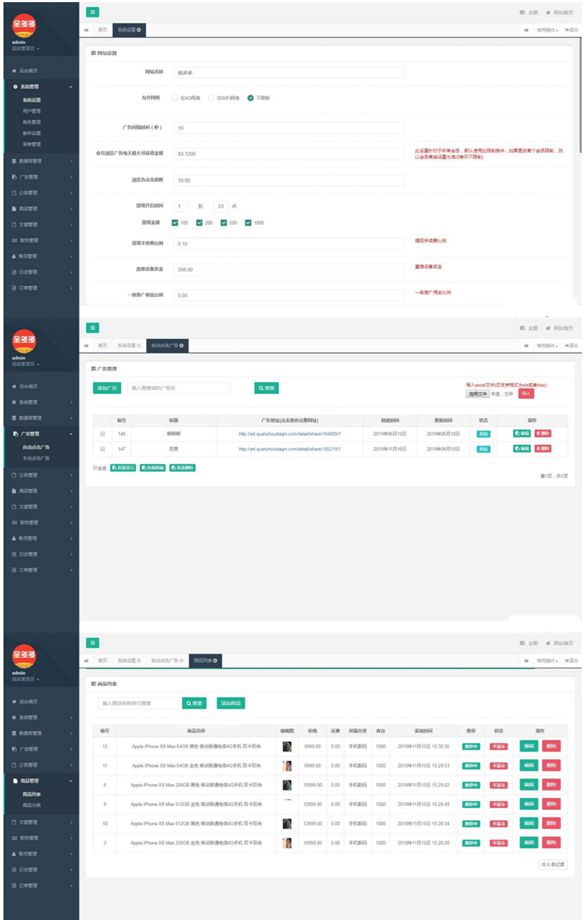Click the search magnifier button beside 输入需查询的广告名
Viewport: 588px width, 920px height.
[x=267, y=388]
